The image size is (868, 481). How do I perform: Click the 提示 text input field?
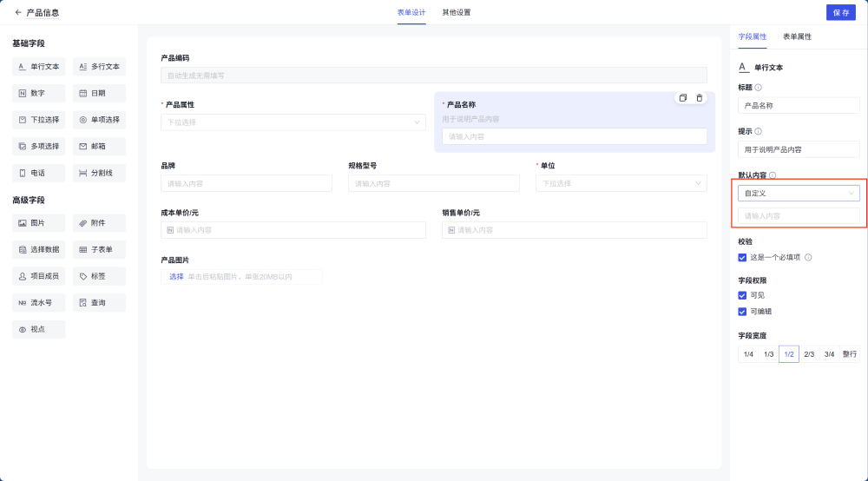click(799, 149)
